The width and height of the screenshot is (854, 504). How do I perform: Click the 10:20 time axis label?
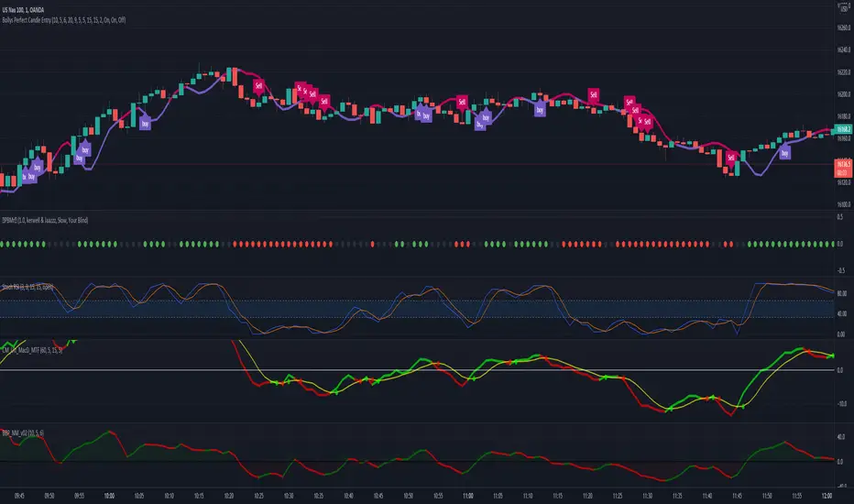[x=229, y=496]
